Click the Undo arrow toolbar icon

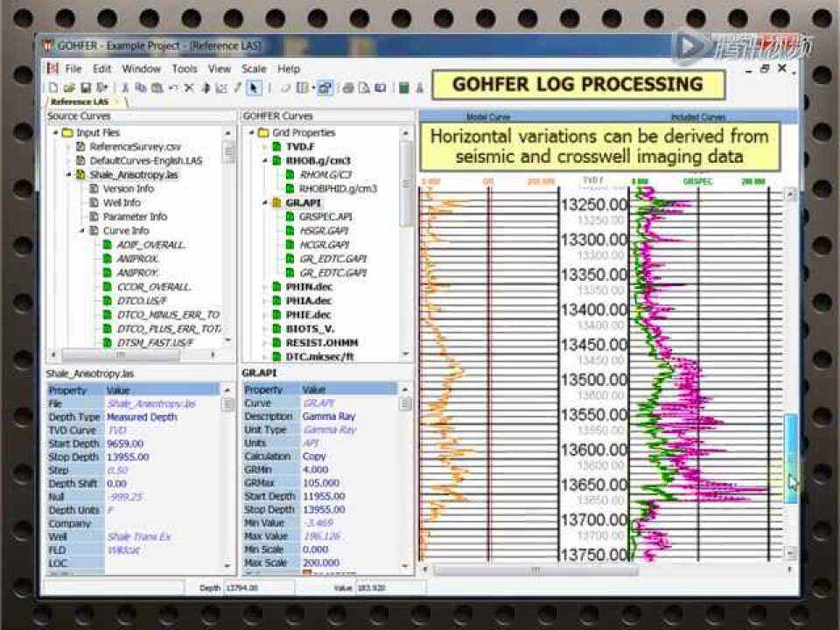pyautogui.click(x=172, y=87)
